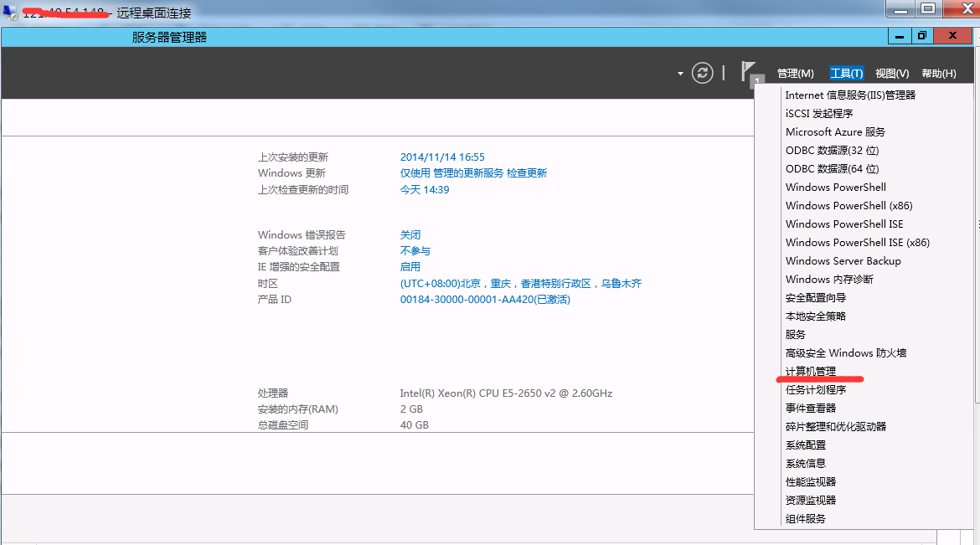Click the IE enhanced security 启用 link
Image resolution: width=980 pixels, height=545 pixels.
(410, 267)
